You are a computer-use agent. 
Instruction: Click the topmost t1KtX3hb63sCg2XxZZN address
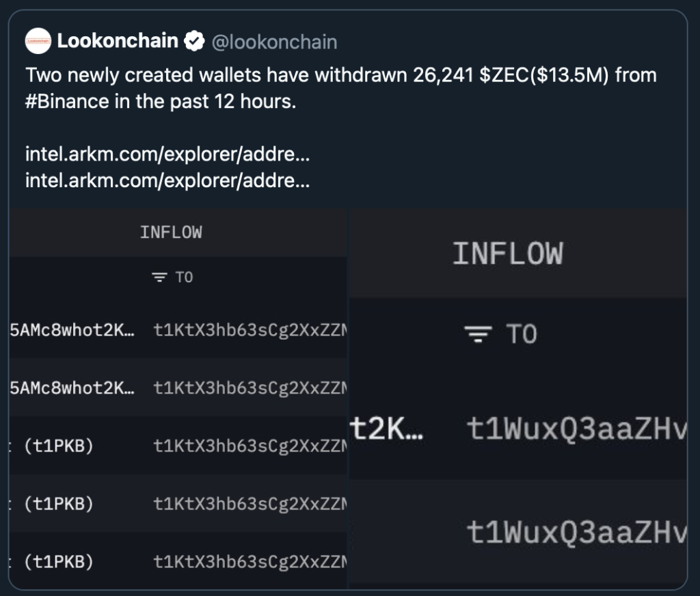pyautogui.click(x=250, y=331)
